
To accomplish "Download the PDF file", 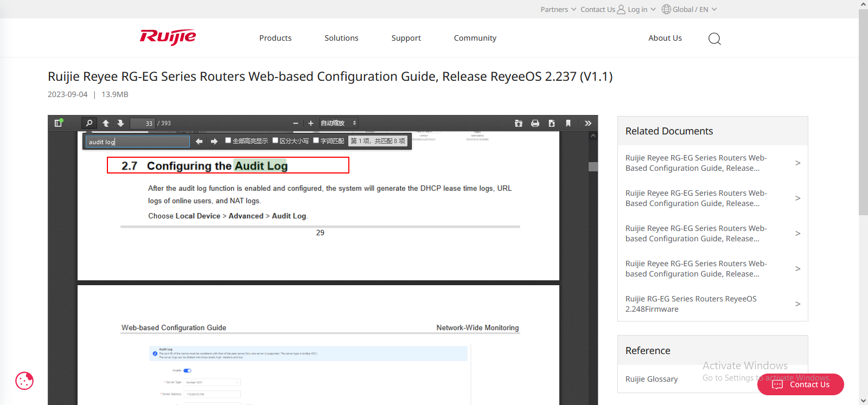I will 552,123.
